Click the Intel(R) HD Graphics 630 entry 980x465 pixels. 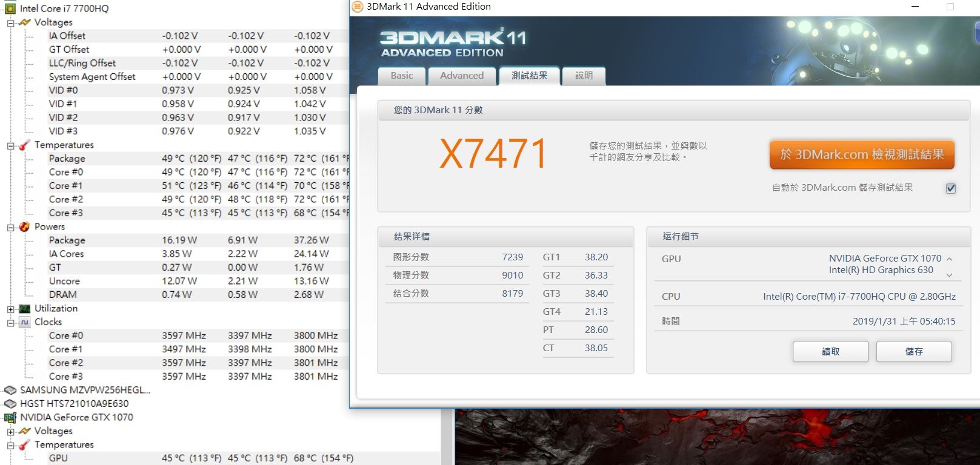pyautogui.click(x=881, y=270)
